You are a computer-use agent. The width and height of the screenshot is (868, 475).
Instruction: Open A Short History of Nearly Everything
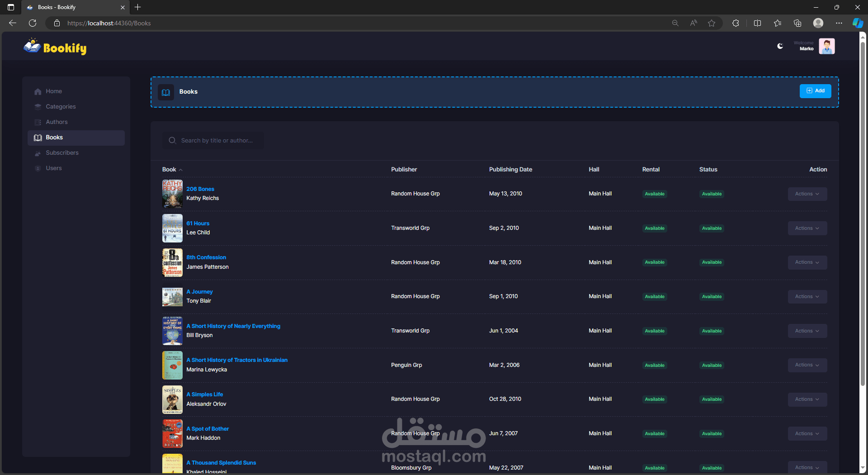pyautogui.click(x=233, y=326)
